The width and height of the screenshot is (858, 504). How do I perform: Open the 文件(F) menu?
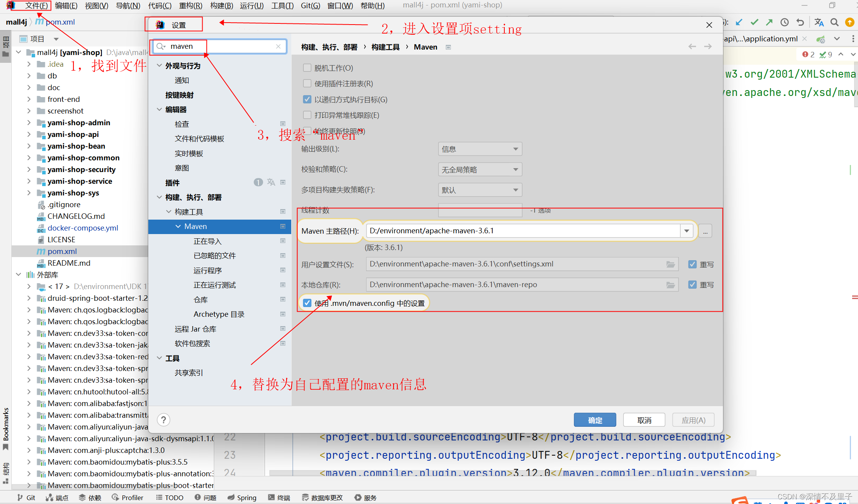tap(36, 5)
